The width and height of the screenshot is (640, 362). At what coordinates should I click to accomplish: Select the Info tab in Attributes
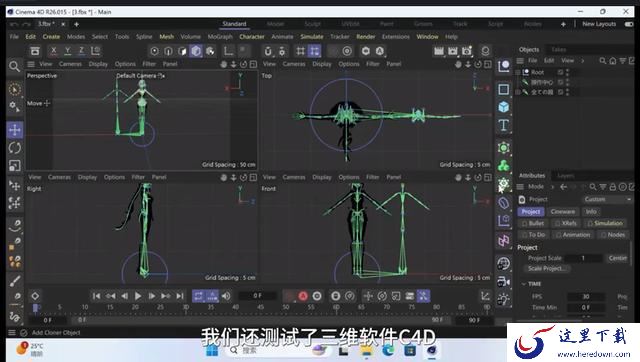tap(591, 211)
